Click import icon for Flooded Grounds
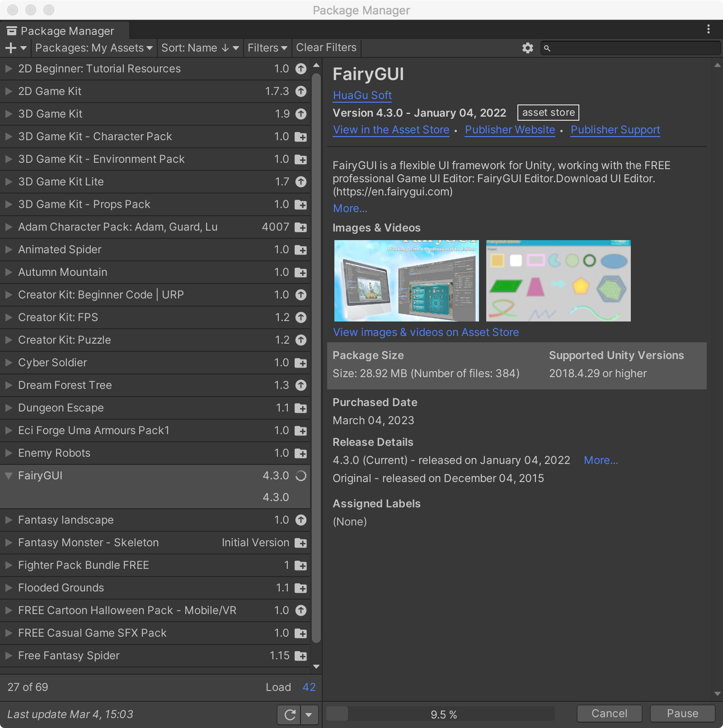 [301, 588]
